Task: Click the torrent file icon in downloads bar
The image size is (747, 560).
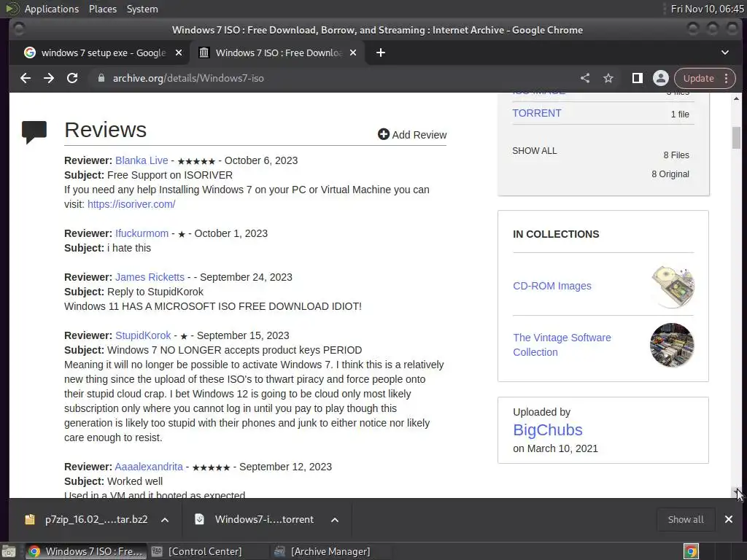Action: click(200, 519)
